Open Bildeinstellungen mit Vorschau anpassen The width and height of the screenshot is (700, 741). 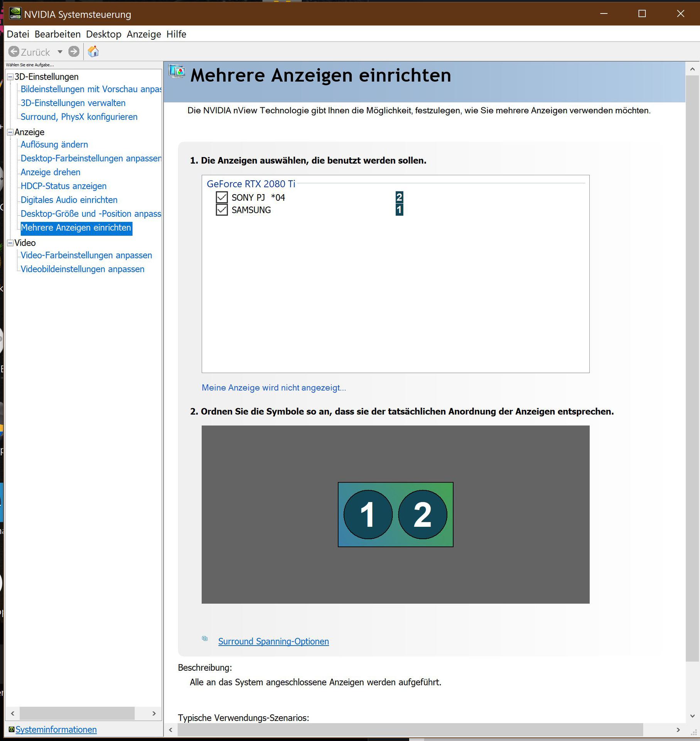point(91,89)
